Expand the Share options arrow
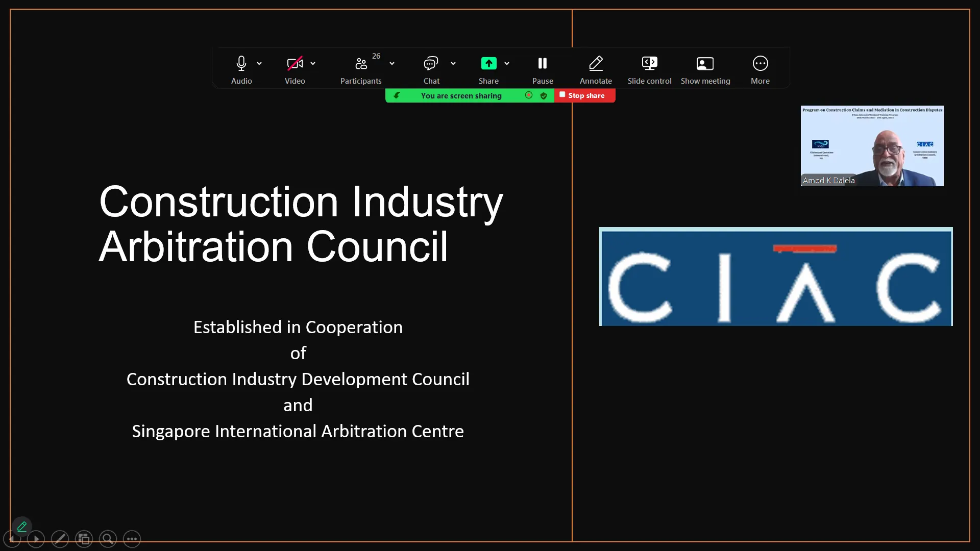Screen dimensions: 980x551 [x=507, y=63]
